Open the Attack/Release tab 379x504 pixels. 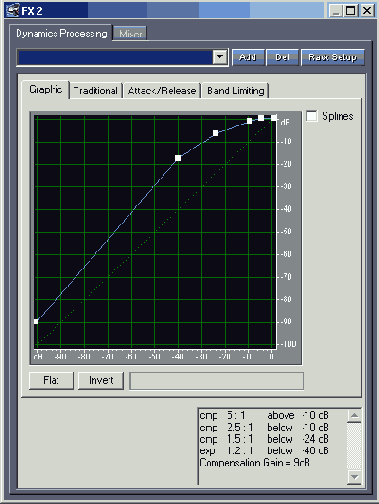click(162, 90)
